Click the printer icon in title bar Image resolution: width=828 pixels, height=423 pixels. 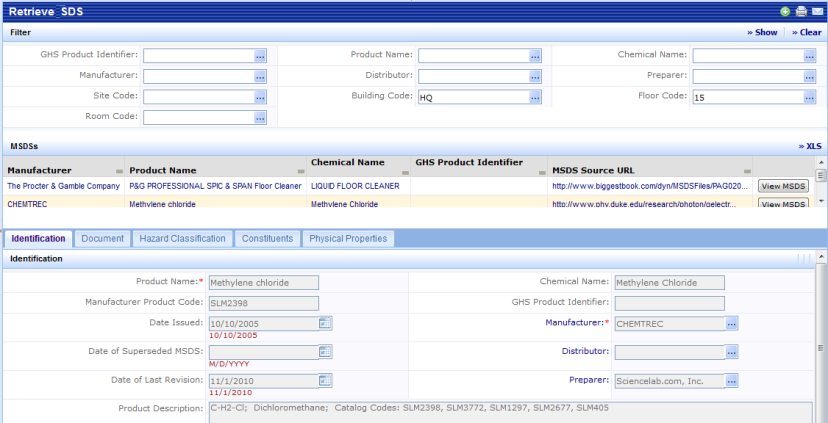pyautogui.click(x=801, y=11)
